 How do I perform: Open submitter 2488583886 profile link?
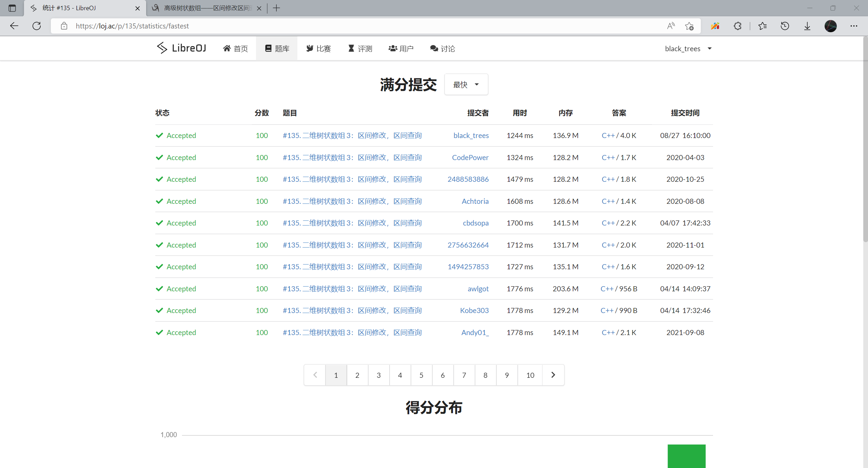468,179
